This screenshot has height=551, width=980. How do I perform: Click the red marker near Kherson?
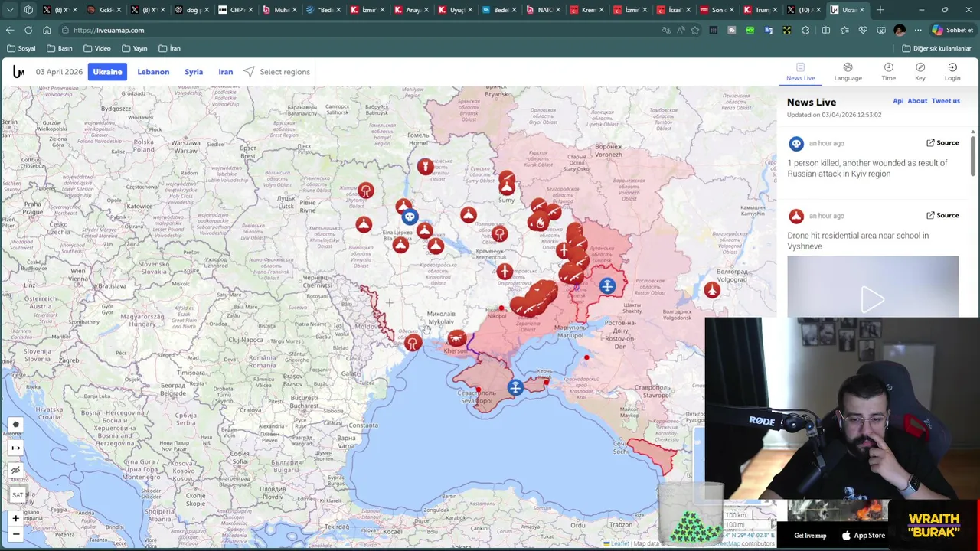456,337
